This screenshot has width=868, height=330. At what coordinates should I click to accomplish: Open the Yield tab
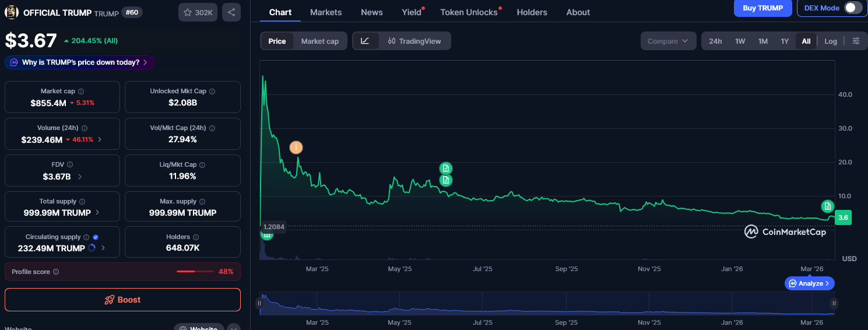412,12
